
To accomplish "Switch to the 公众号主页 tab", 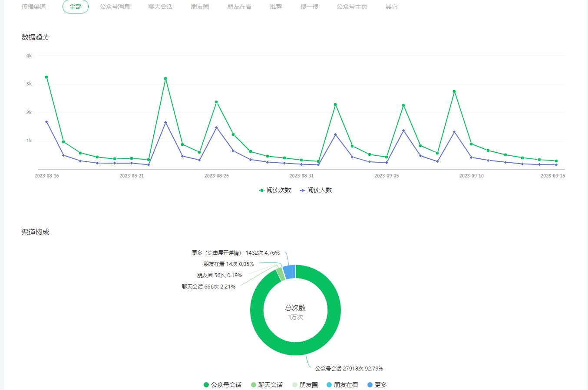I will point(352,7).
